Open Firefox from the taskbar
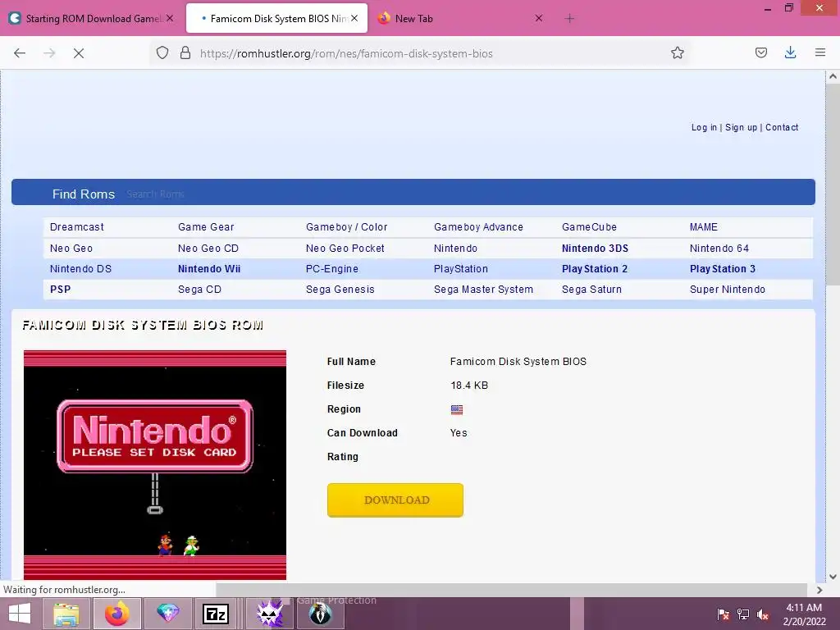 tap(116, 614)
